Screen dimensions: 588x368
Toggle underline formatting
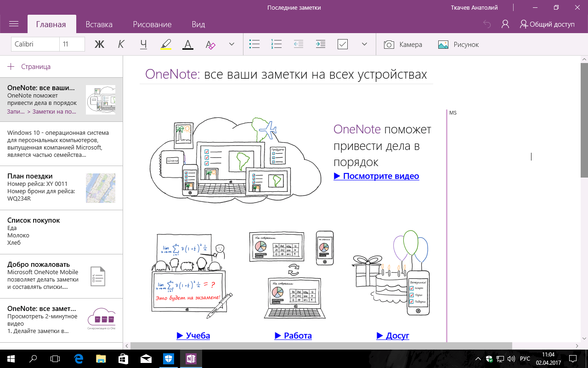coord(143,44)
